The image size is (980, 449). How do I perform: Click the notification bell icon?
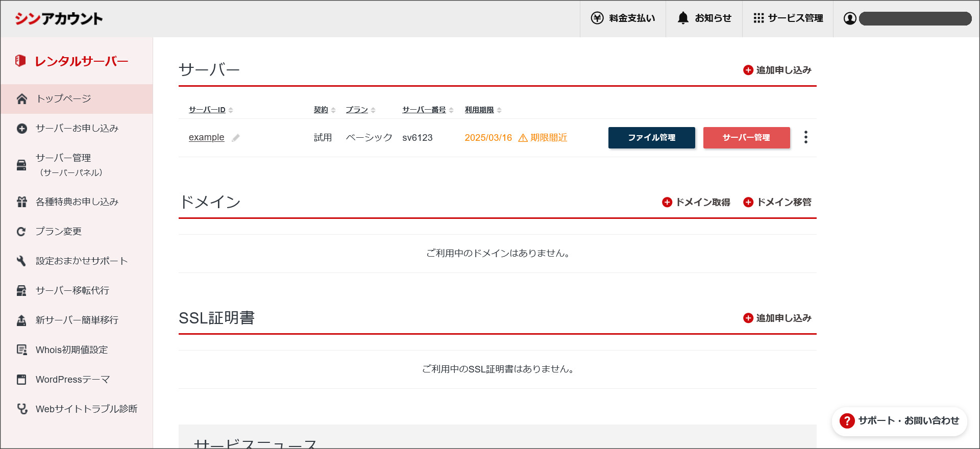pyautogui.click(x=683, y=18)
